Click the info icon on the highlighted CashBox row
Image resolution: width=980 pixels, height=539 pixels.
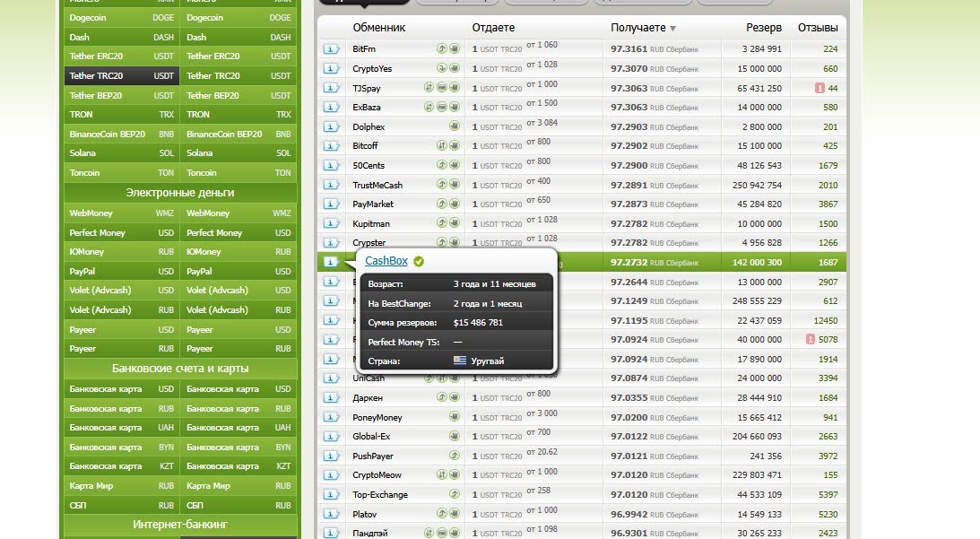tap(332, 262)
